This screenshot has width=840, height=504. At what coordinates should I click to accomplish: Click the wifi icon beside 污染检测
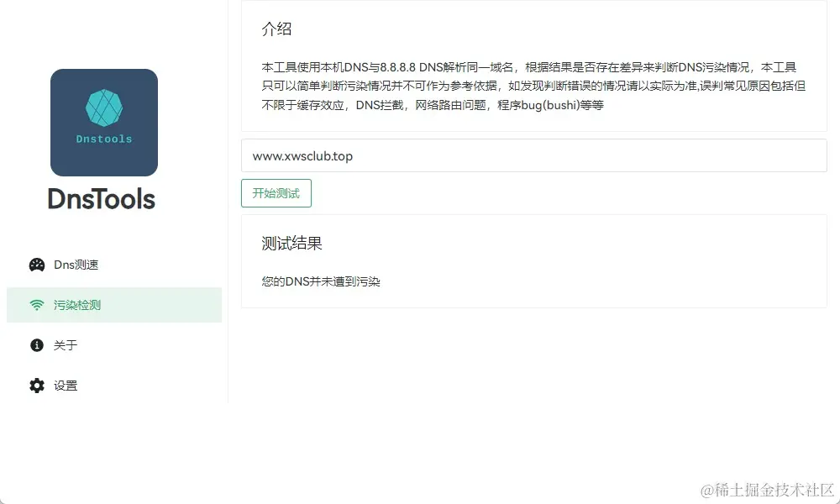tap(37, 305)
